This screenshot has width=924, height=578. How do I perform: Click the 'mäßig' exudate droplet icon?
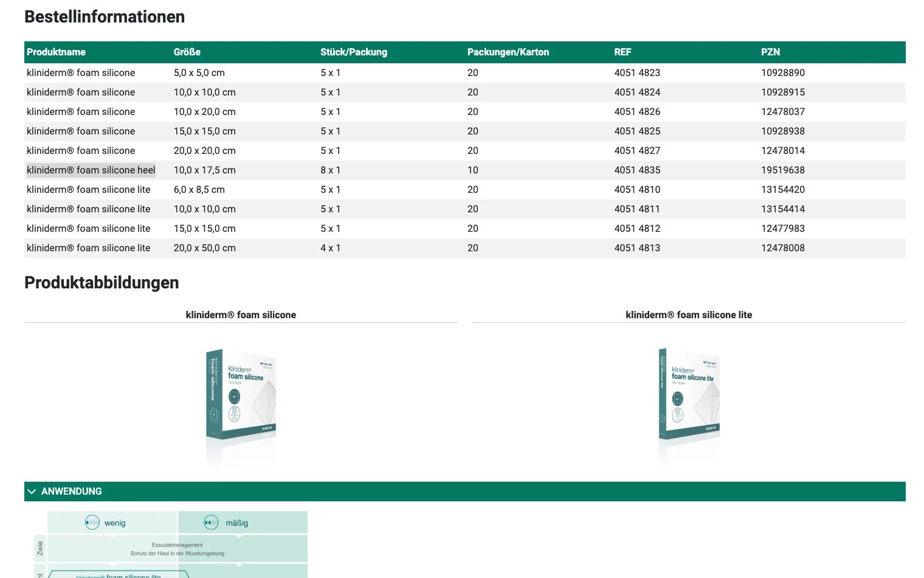point(211,523)
